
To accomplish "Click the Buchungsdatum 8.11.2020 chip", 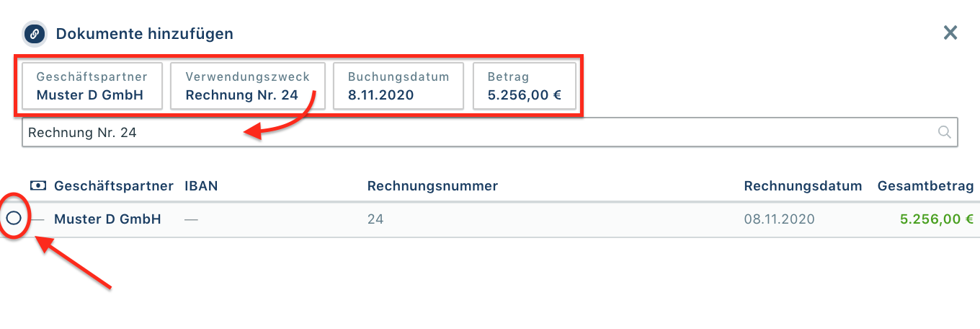I will 398,86.
